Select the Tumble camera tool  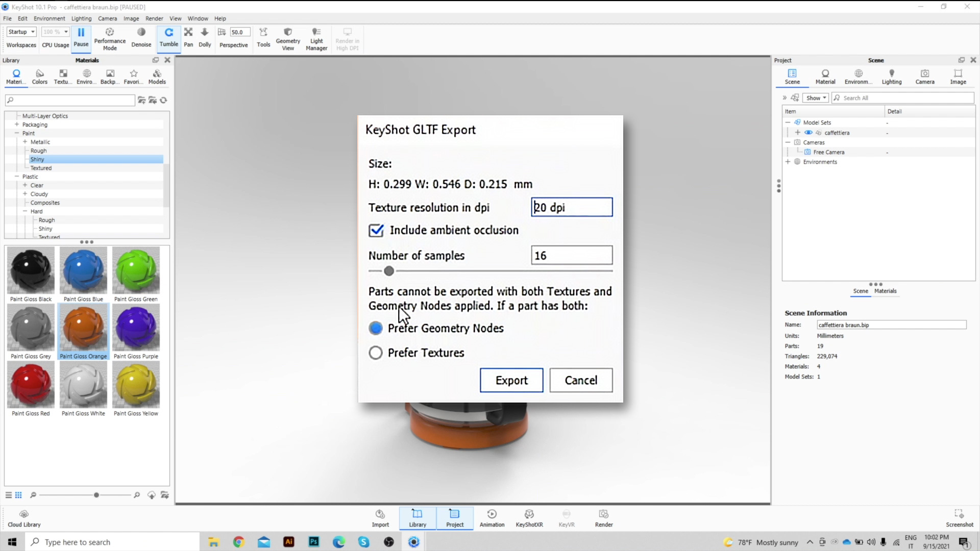click(169, 38)
